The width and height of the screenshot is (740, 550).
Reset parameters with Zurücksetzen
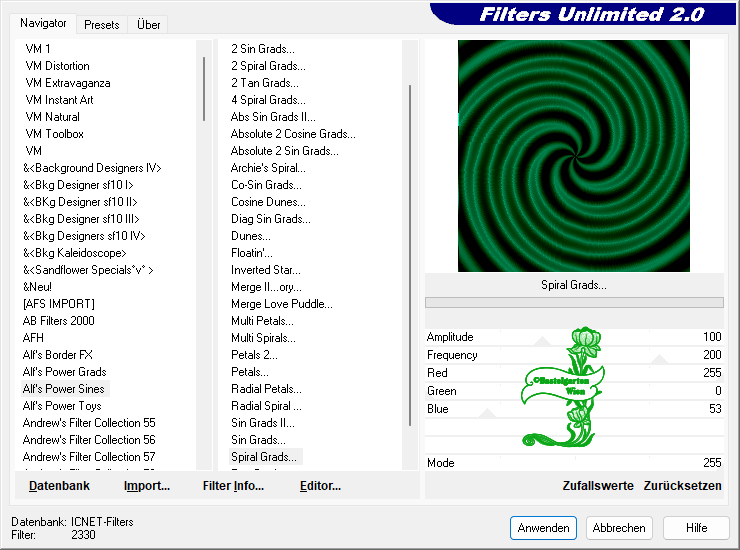point(682,485)
